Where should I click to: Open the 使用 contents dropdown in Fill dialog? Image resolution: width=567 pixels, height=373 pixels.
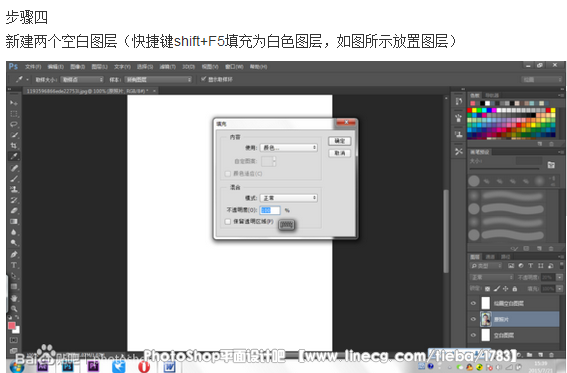click(289, 147)
